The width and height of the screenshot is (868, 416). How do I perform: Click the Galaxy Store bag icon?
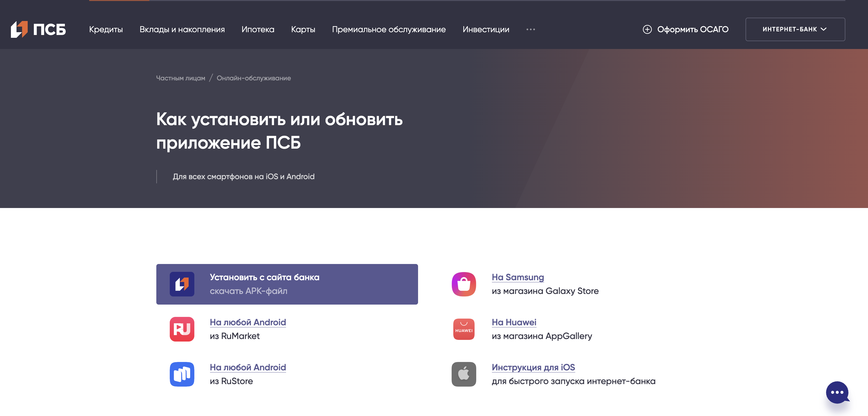tap(464, 284)
